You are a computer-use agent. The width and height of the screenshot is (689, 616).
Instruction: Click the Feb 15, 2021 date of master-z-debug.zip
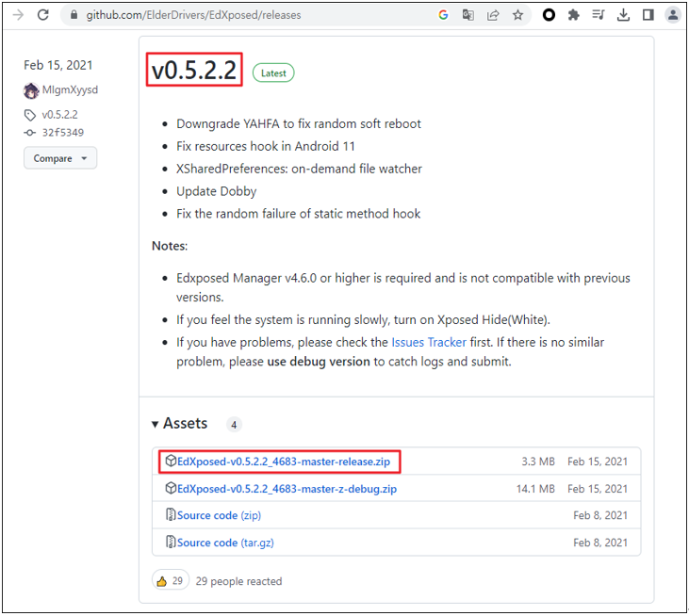click(x=598, y=489)
